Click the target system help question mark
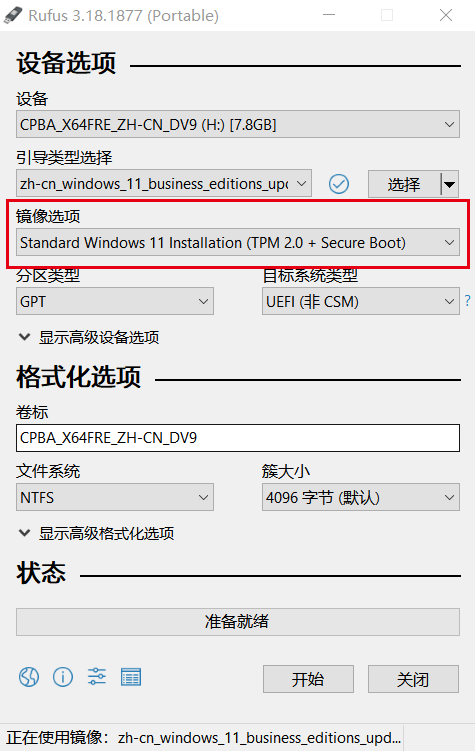 click(x=468, y=301)
